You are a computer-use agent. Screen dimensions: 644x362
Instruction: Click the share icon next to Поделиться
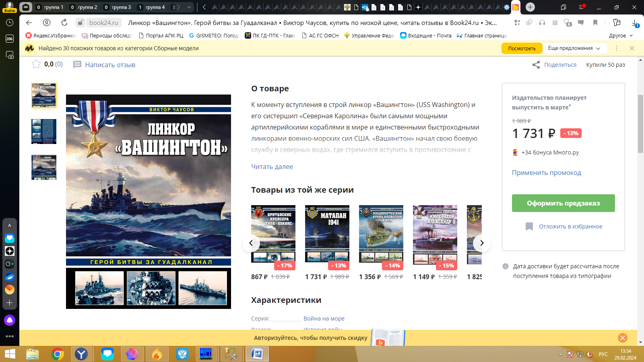pos(536,65)
